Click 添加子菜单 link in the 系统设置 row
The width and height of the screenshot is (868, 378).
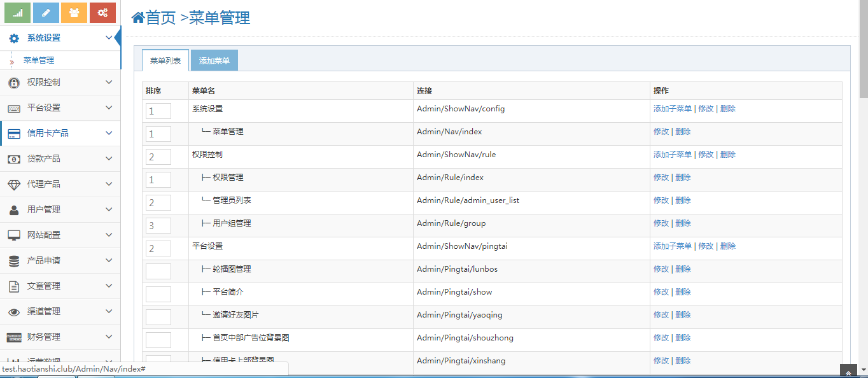tap(672, 109)
